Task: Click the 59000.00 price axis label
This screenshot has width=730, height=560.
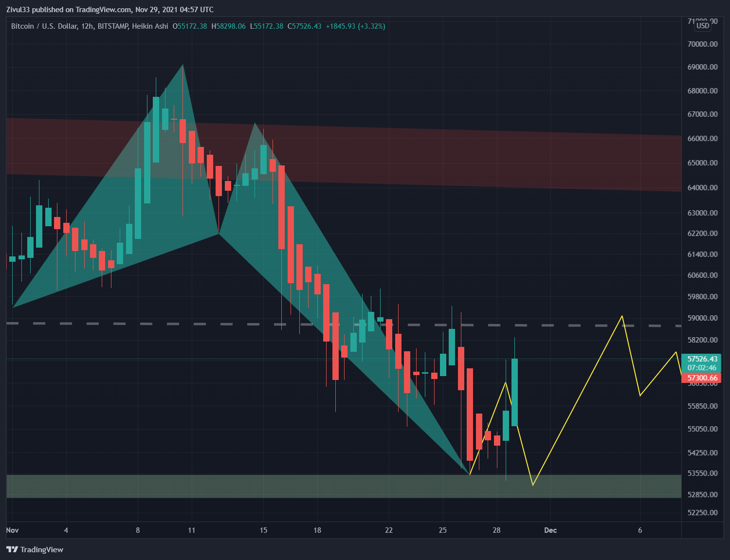Action: click(702, 318)
